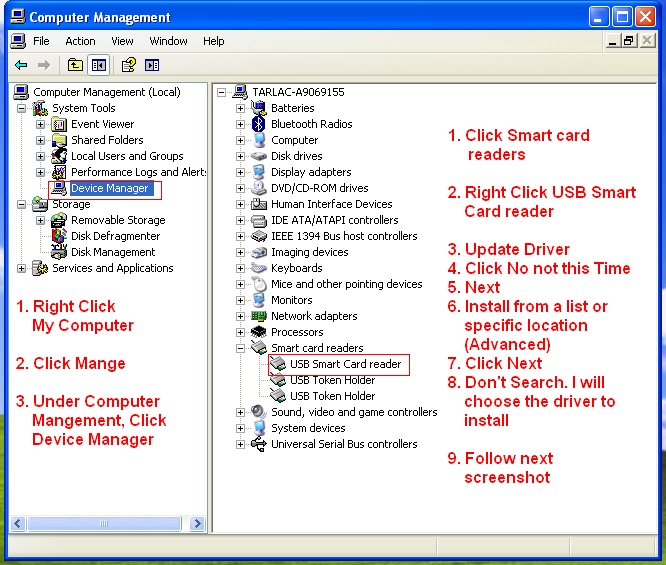666x565 pixels.
Task: Click left pane scroll left arrow
Action: point(18,523)
